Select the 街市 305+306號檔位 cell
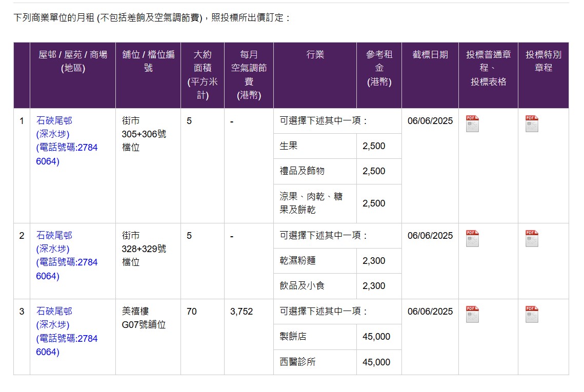584x392 pixels. [148, 166]
